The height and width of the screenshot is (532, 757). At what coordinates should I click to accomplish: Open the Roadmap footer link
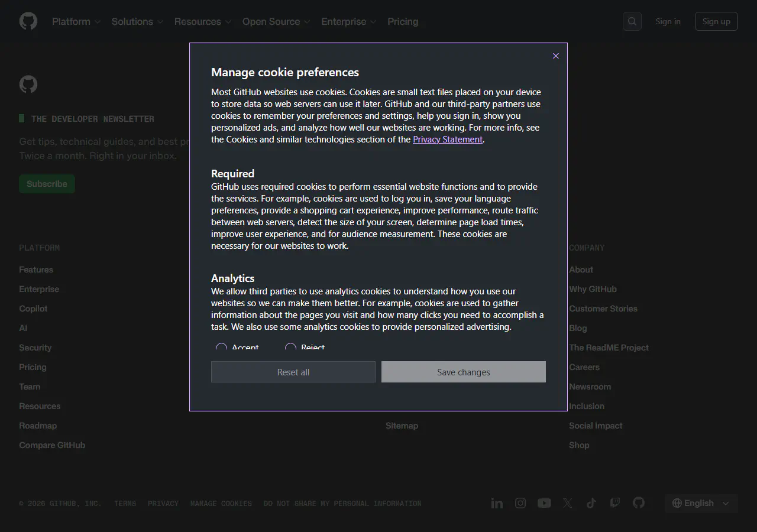[x=38, y=426]
